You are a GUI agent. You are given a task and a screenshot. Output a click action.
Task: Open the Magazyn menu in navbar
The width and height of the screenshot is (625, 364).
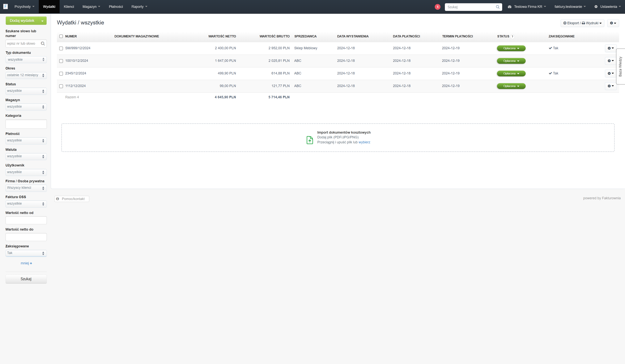pyautogui.click(x=91, y=7)
